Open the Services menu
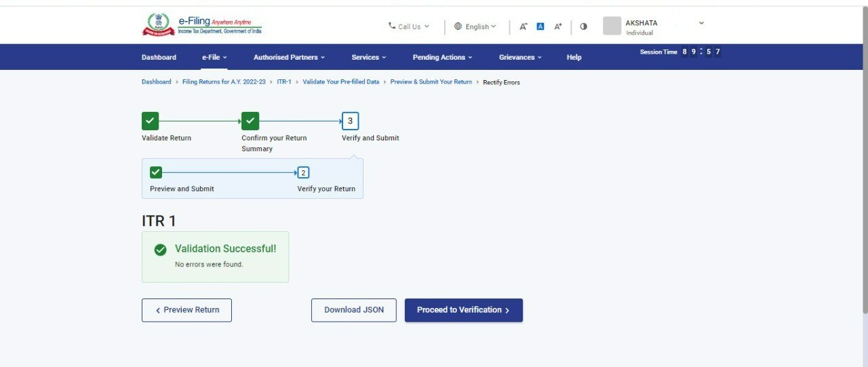 click(x=368, y=57)
